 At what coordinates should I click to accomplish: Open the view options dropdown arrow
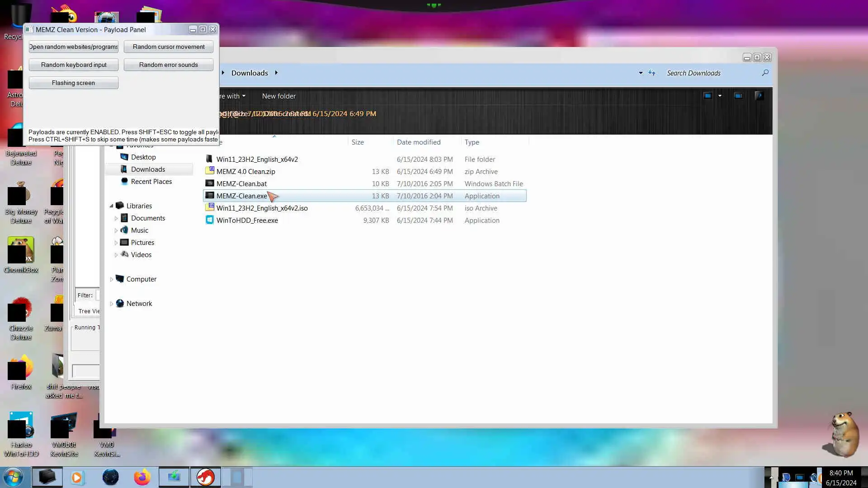[720, 96]
